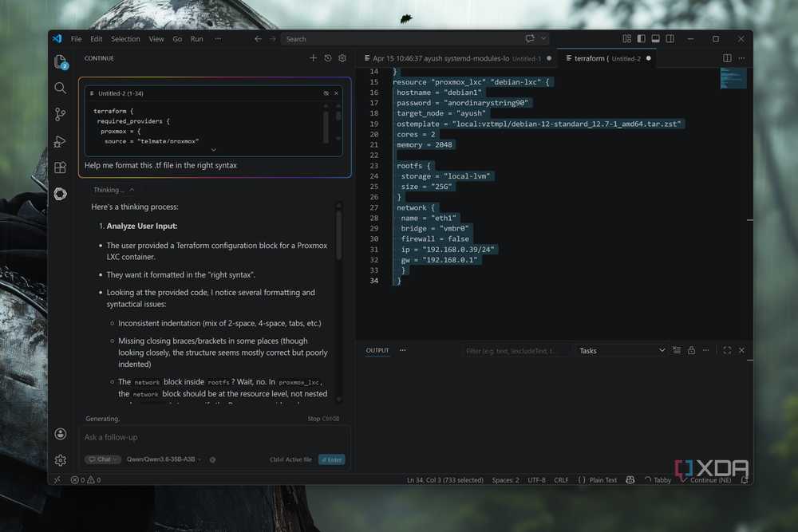Open Run and Debug view
Image resolution: width=798 pixels, height=532 pixels.
pyautogui.click(x=60, y=141)
